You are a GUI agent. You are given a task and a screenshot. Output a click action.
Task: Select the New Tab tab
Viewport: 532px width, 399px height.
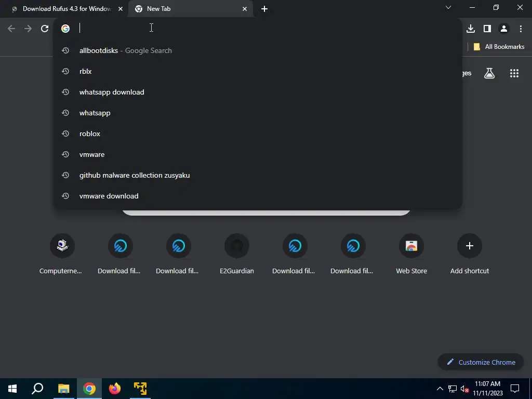[190, 9]
